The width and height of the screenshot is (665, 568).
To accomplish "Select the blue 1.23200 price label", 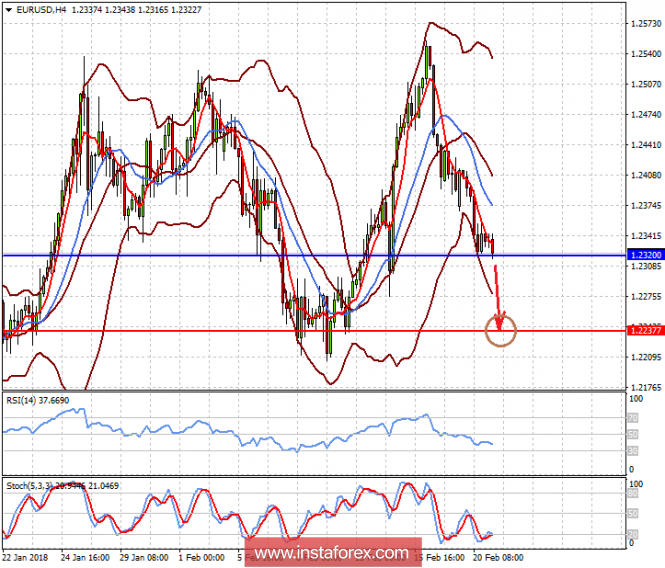I will pyautogui.click(x=645, y=255).
